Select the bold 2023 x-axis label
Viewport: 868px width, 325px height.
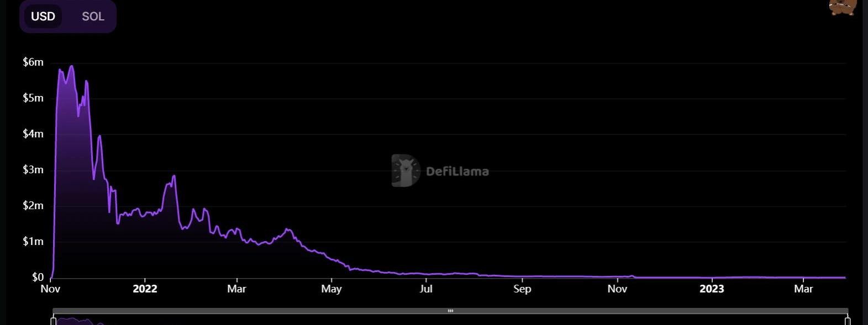[x=712, y=289]
